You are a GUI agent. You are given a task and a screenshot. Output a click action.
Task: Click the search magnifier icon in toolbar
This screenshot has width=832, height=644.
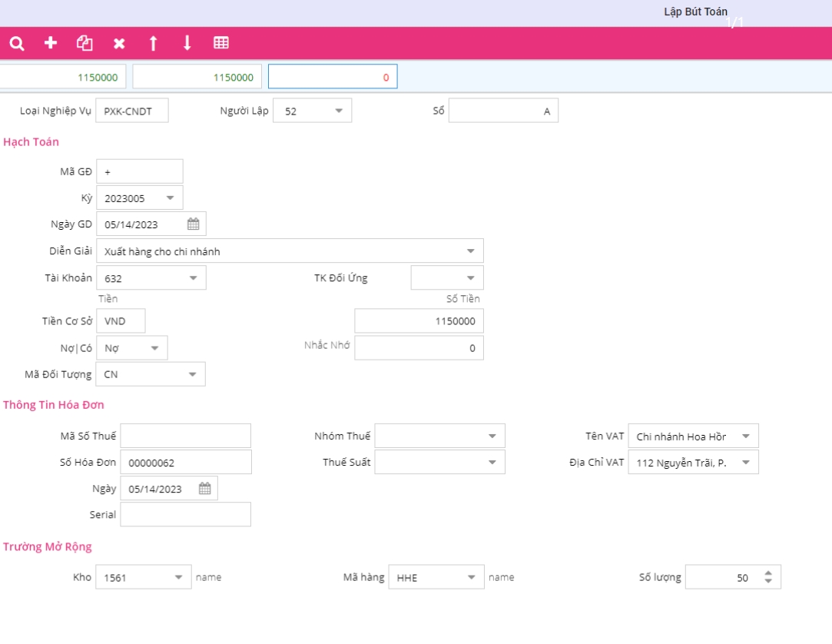pyautogui.click(x=17, y=44)
